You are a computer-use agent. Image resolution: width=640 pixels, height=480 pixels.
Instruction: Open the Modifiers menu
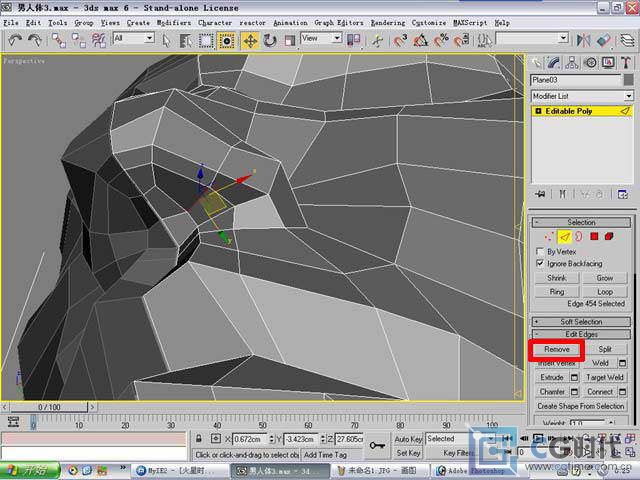click(173, 23)
